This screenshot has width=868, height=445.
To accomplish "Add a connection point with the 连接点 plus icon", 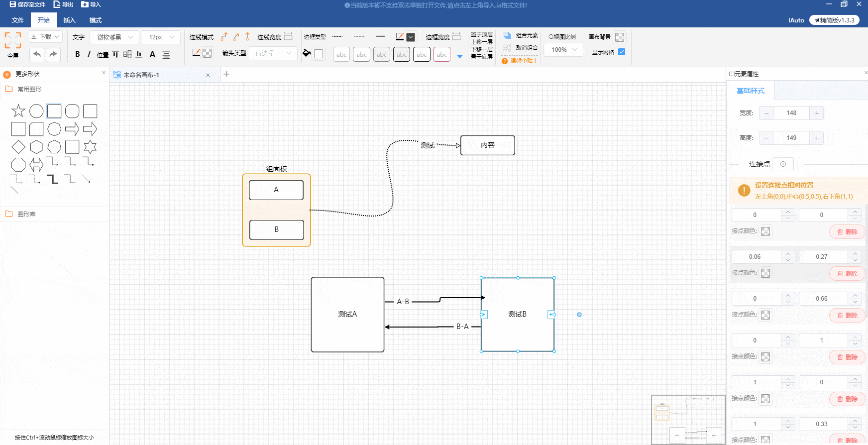I will (x=783, y=164).
